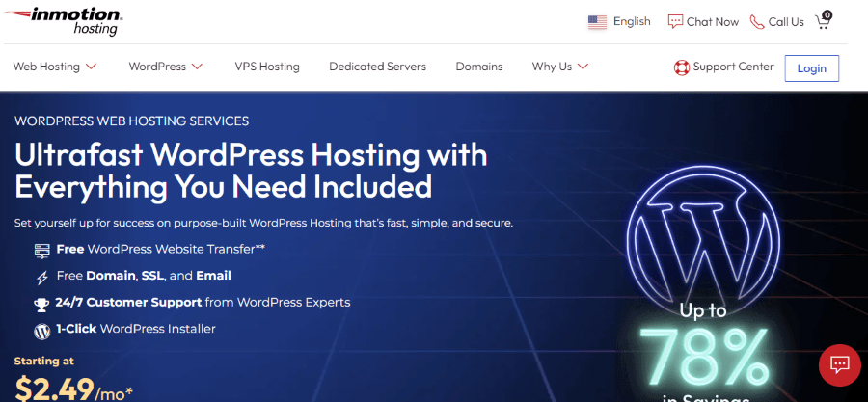
Task: Open Dedicated Servers page
Action: (377, 67)
